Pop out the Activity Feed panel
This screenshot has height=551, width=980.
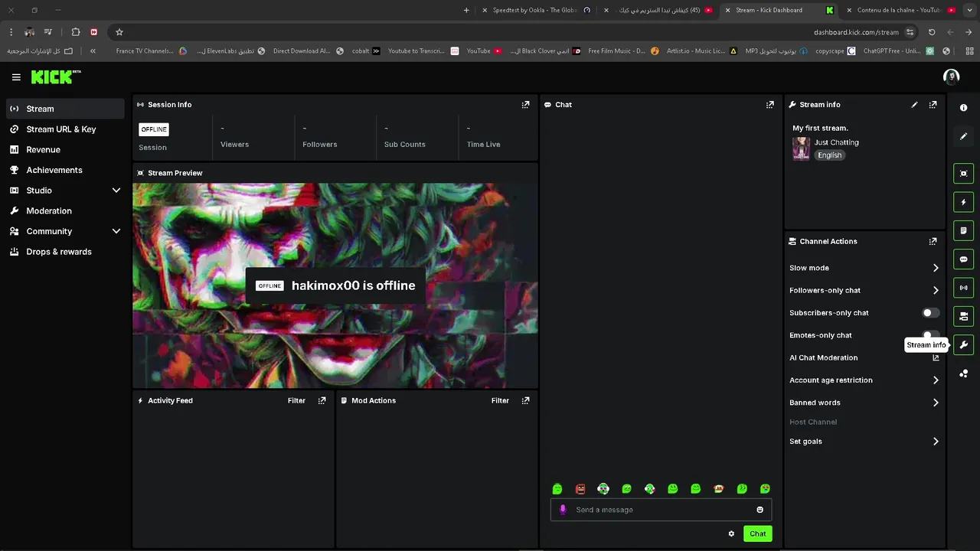322,400
